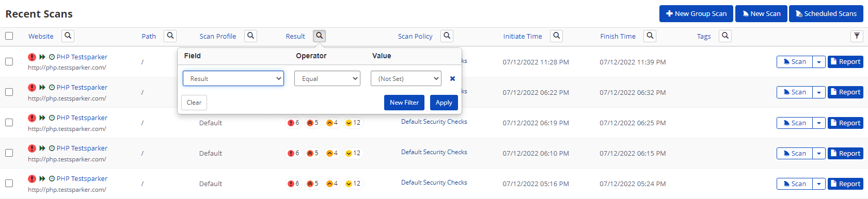Check the first PHP Testsparker scan row
868x199 pixels.
pyautogui.click(x=9, y=62)
